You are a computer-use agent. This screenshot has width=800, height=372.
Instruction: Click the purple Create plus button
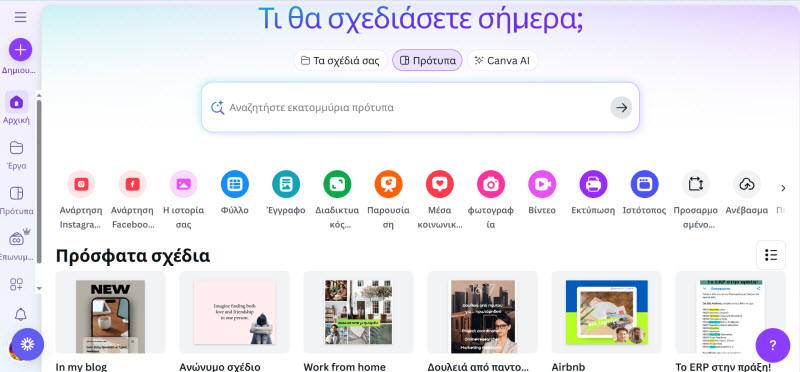point(20,49)
